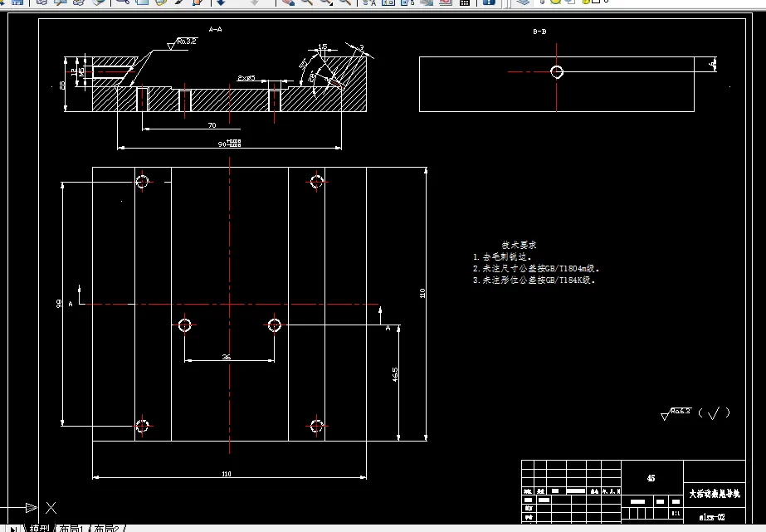Screen dimensions: 766x532
Task: Click the layout tab scroll arrow button
Action: tap(13, 529)
